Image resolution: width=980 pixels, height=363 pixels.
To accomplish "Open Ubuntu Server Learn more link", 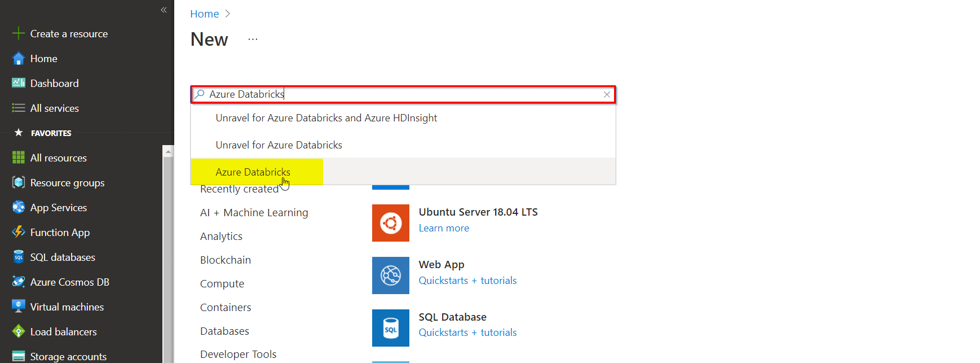I will [x=444, y=229].
